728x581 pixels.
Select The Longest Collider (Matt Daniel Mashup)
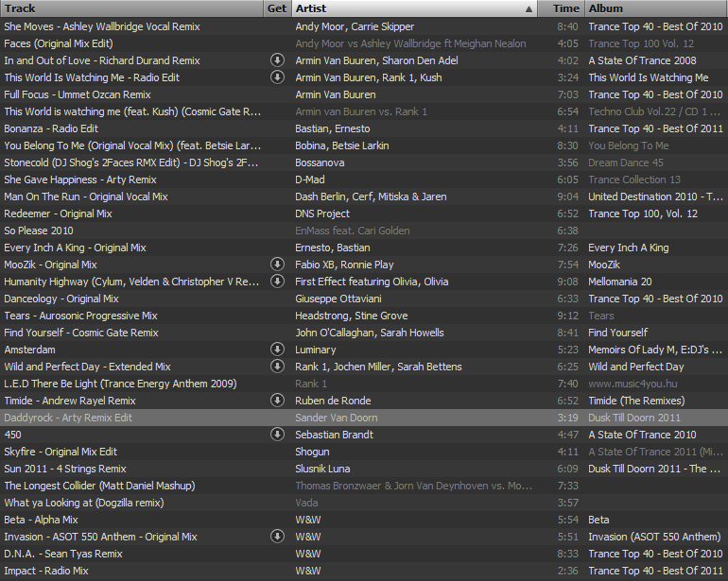tap(99, 486)
